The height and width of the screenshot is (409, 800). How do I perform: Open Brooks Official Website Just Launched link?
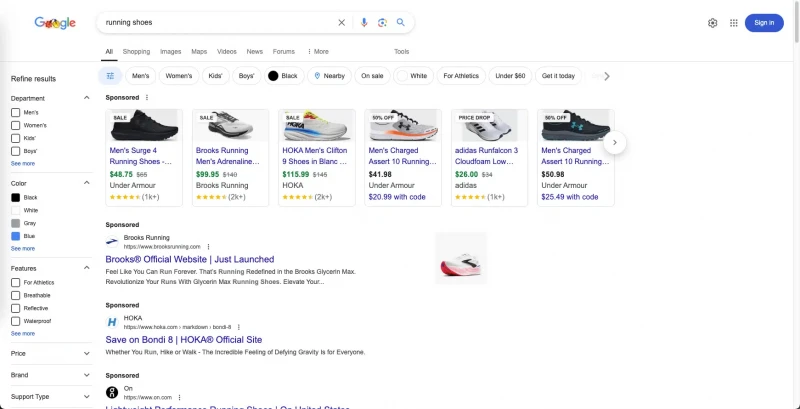[190, 259]
